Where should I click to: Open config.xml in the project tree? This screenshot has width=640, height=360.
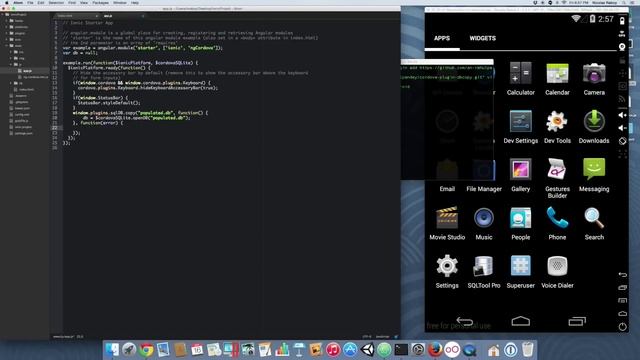coord(22,114)
